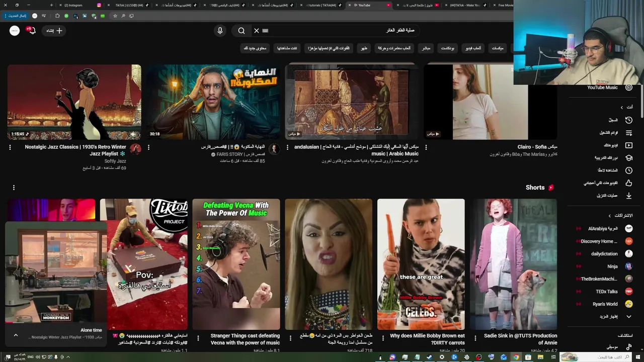Open liked videos thumbs-up item

pos(628,183)
